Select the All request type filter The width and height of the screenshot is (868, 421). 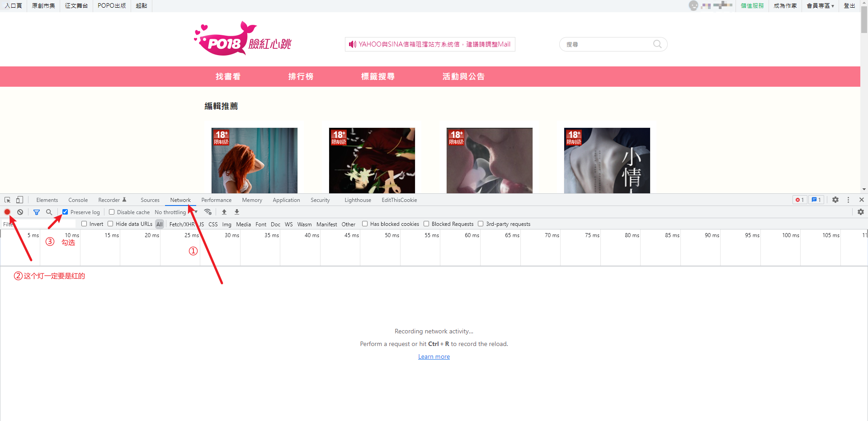tap(160, 224)
